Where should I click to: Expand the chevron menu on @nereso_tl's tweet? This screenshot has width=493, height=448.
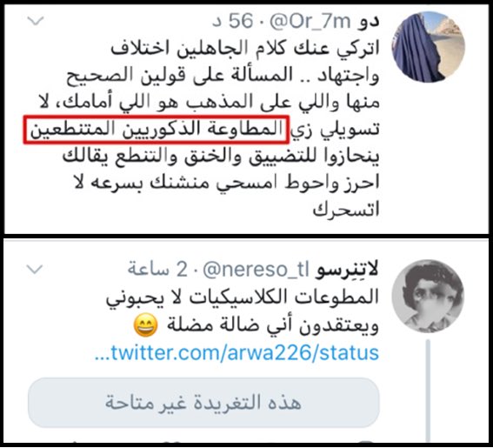point(35,270)
